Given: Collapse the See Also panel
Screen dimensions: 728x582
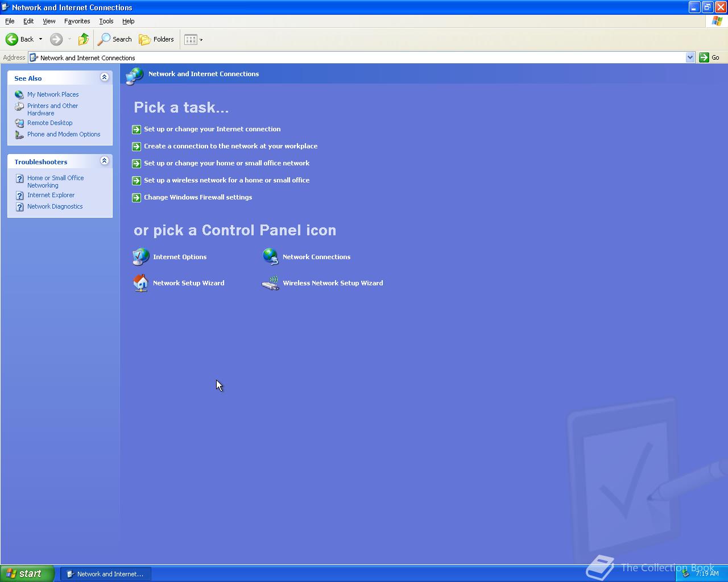Looking at the screenshot, I should 104,77.
